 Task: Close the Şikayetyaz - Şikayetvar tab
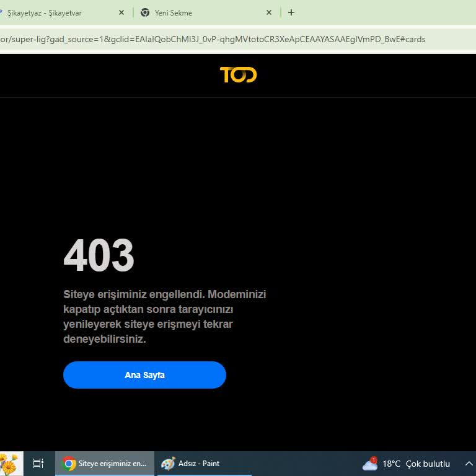[121, 12]
